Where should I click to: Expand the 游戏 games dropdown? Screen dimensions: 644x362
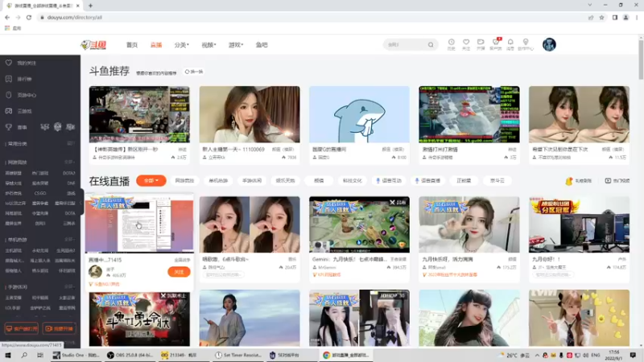[x=236, y=45]
